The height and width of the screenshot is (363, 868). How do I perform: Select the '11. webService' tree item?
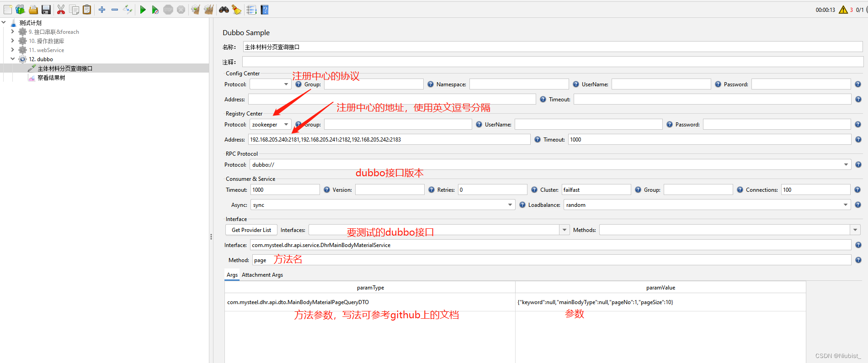tap(46, 50)
